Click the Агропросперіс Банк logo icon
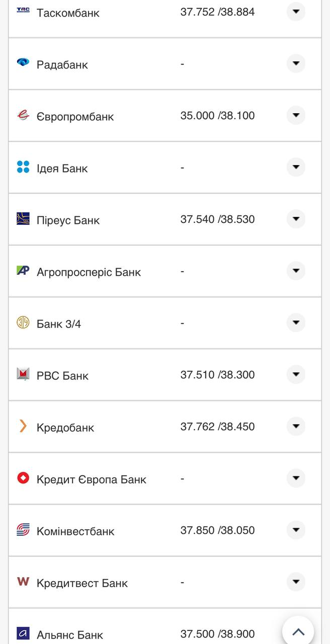The image size is (330, 644). [x=23, y=271]
